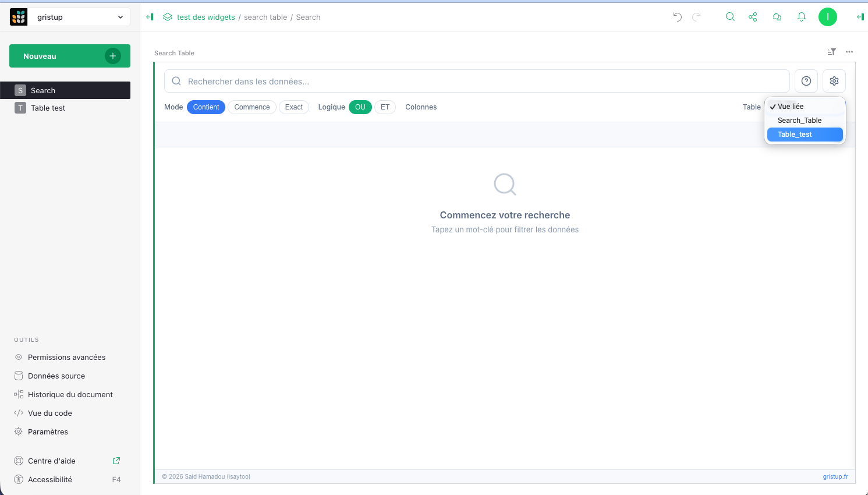The width and height of the screenshot is (868, 495).
Task: Click the sort and filter icon
Action: pyautogui.click(x=831, y=52)
